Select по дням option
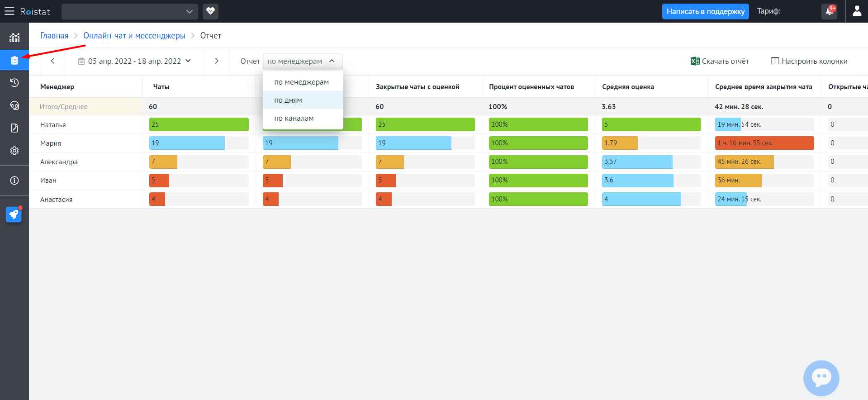This screenshot has width=868, height=400. click(303, 100)
